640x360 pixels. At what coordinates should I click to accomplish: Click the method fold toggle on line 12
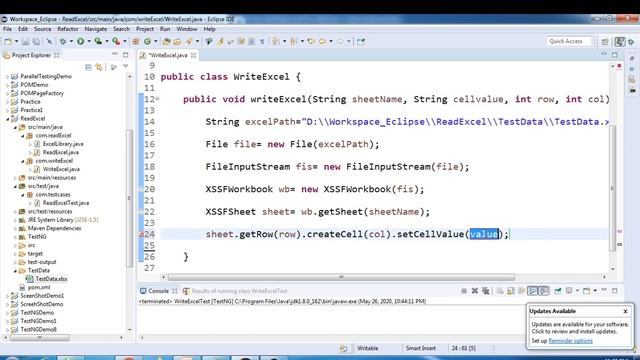coord(158,99)
